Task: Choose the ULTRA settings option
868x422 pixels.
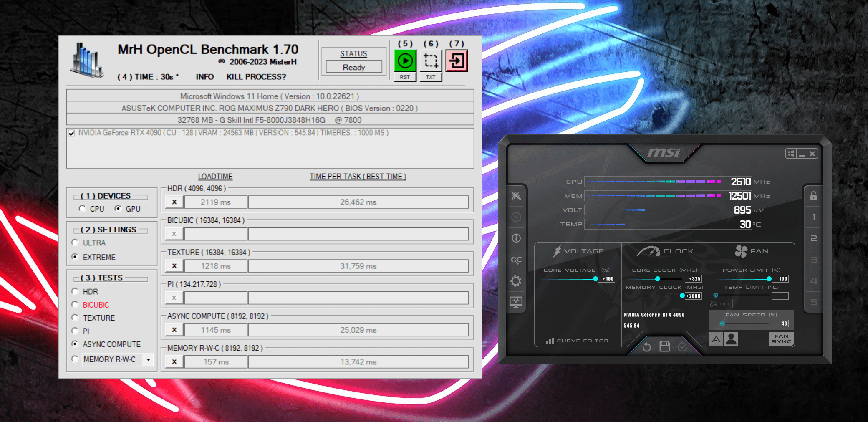Action: [75, 243]
